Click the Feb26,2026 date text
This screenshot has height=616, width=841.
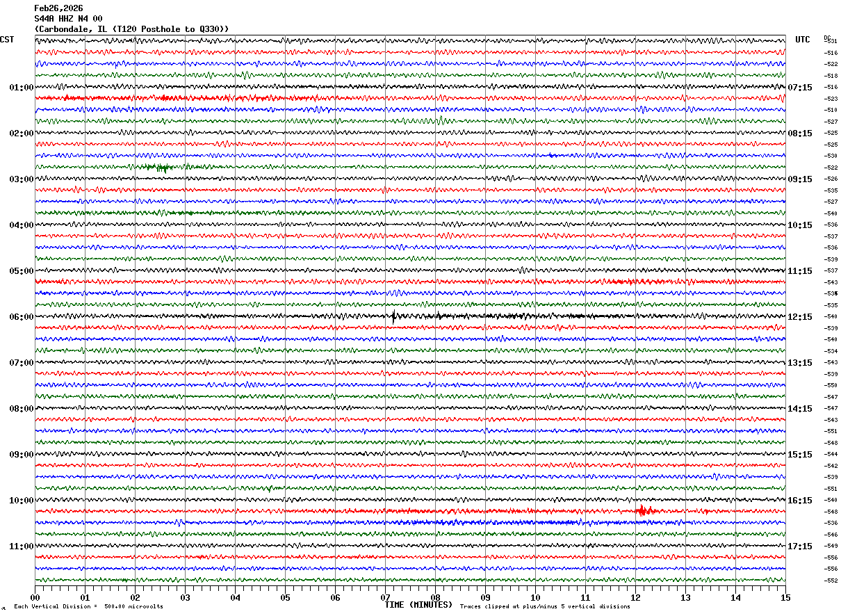[x=58, y=8]
